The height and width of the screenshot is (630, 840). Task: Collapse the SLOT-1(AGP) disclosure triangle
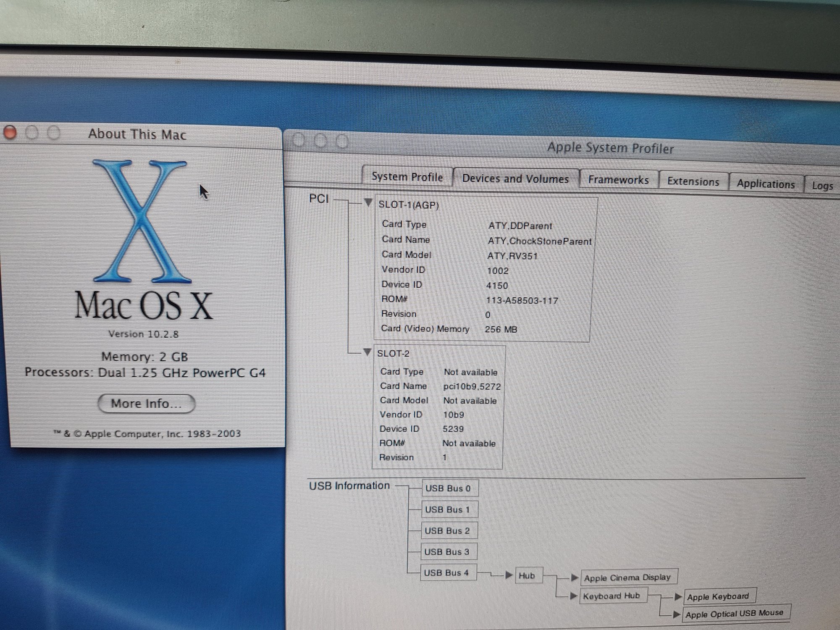[368, 203]
